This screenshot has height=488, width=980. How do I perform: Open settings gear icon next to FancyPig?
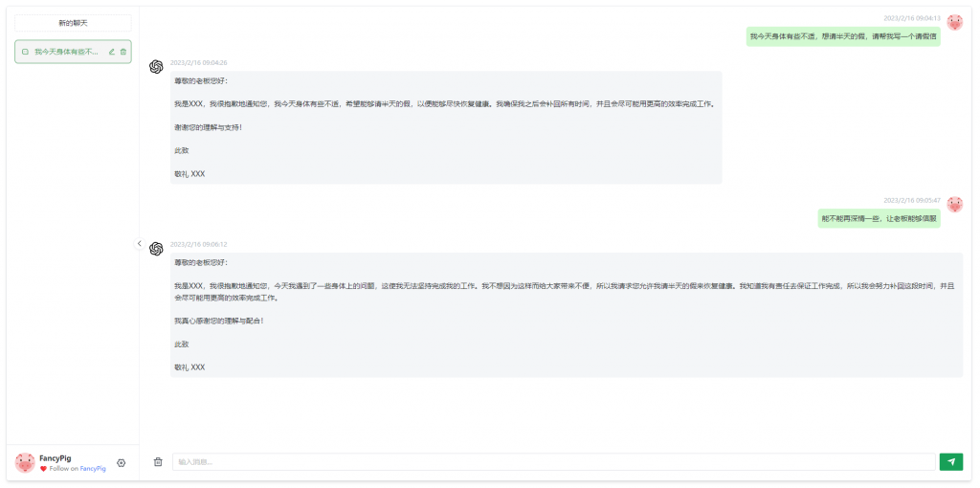122,463
